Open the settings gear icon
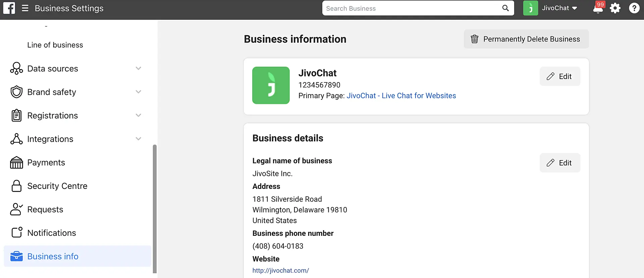 coord(615,8)
